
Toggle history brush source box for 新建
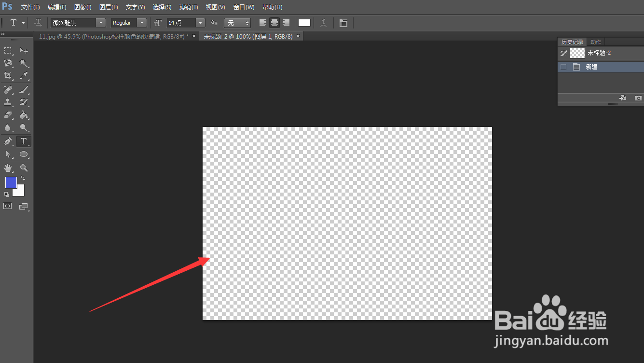pyautogui.click(x=563, y=67)
